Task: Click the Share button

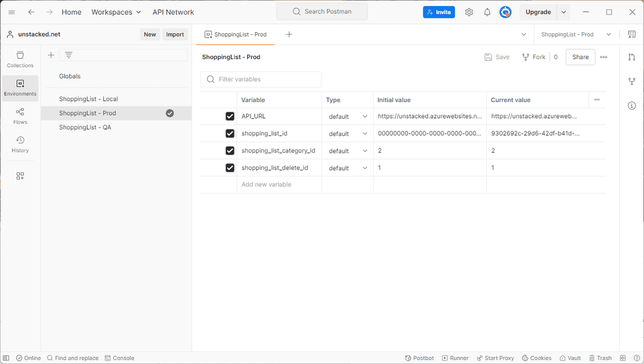Action: click(x=580, y=57)
